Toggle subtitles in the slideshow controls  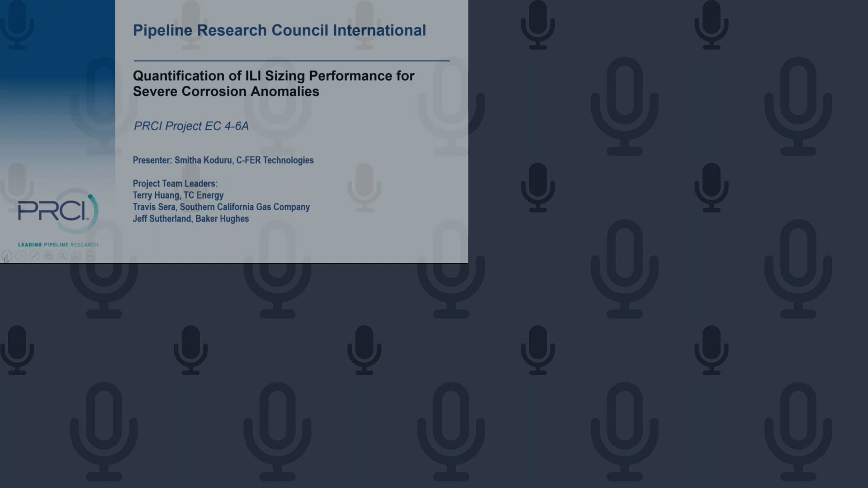tap(76, 256)
